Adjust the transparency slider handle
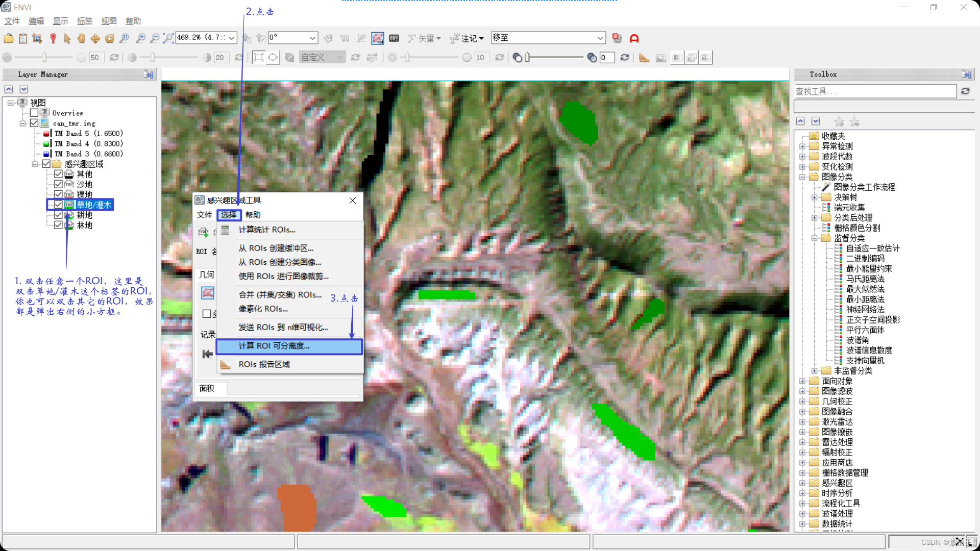 coord(528,58)
